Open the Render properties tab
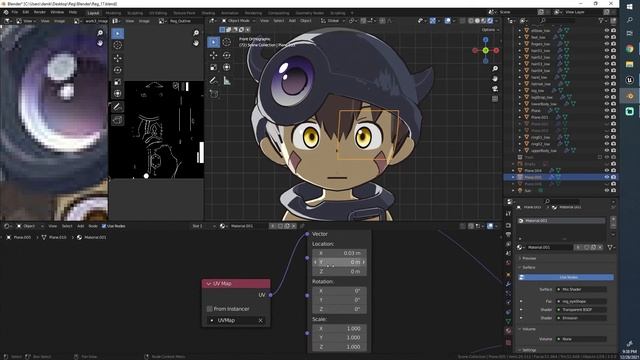 pos(508,225)
